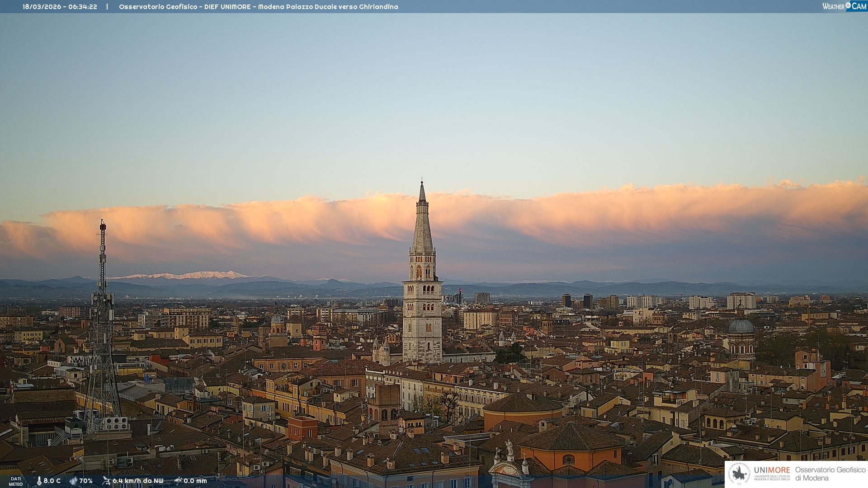The width and height of the screenshot is (868, 488).
Task: Click the 6.4 km/h da NW wind reading
Action: pos(138,481)
